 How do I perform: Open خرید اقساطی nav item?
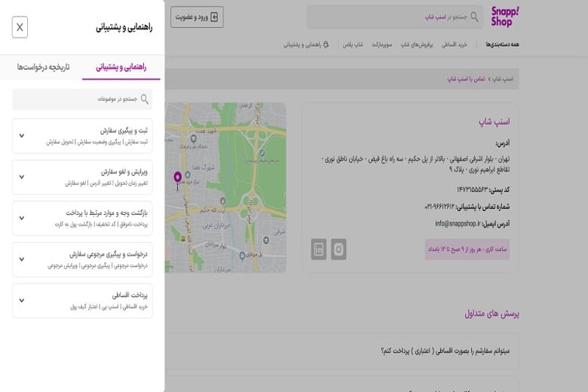(454, 44)
